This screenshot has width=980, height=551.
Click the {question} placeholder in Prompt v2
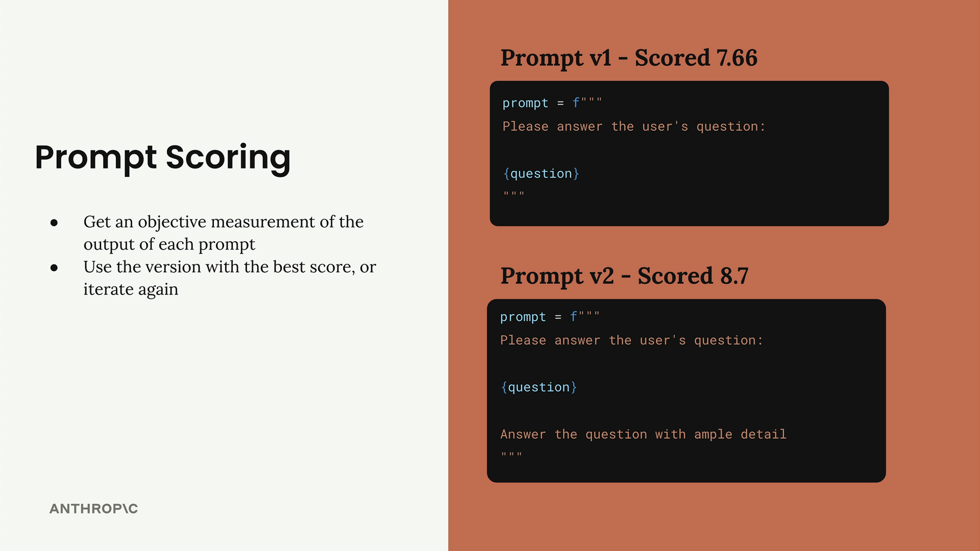538,387
